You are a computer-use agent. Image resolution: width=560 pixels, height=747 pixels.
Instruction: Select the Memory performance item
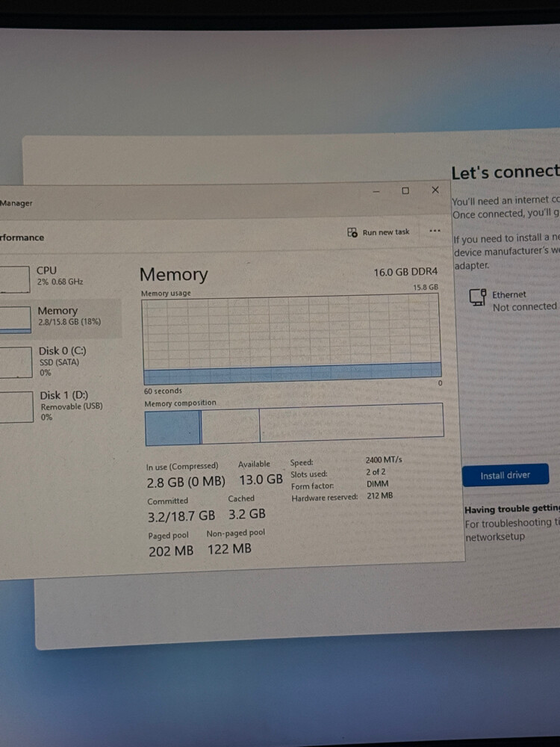60,317
